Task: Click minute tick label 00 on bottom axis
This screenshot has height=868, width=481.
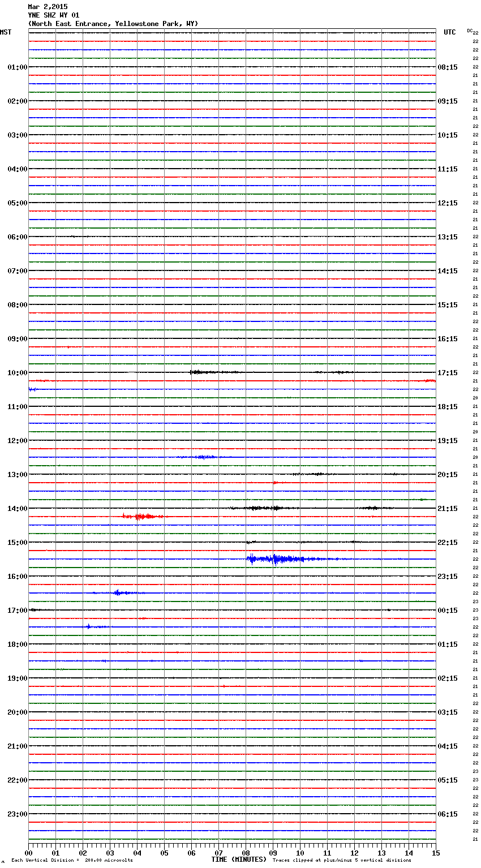Action: pyautogui.click(x=28, y=853)
